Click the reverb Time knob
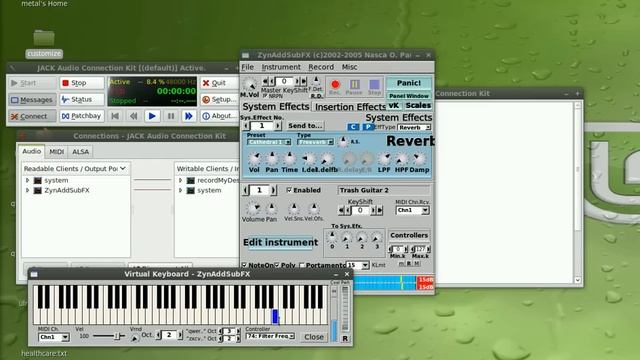 (x=289, y=158)
